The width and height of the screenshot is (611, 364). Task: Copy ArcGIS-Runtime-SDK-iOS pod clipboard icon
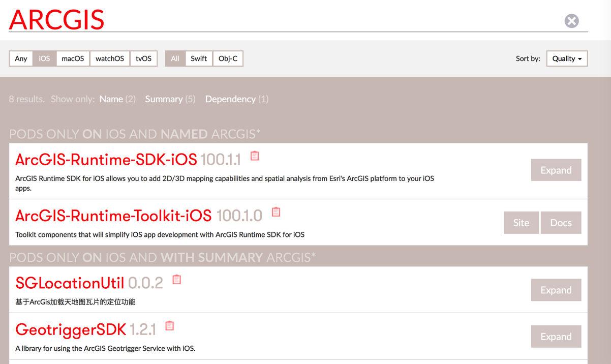(x=255, y=156)
